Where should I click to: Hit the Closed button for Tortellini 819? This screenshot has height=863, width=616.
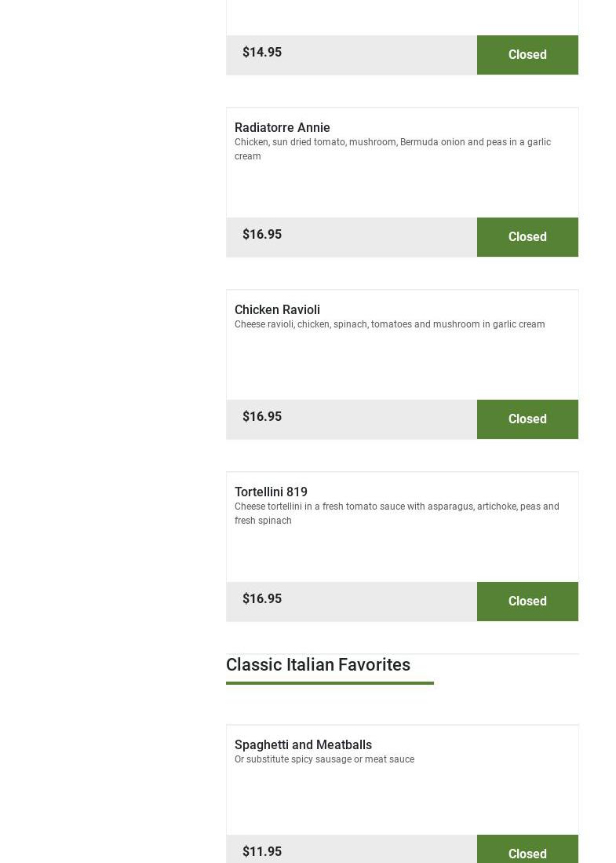click(x=527, y=602)
